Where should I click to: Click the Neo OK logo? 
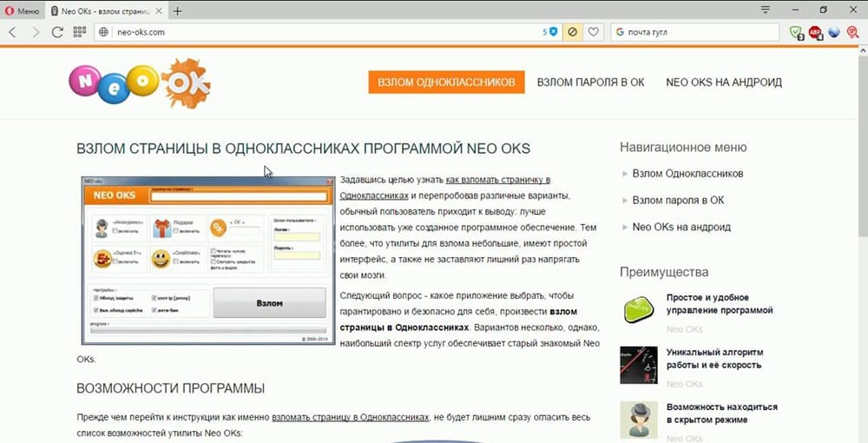point(139,83)
